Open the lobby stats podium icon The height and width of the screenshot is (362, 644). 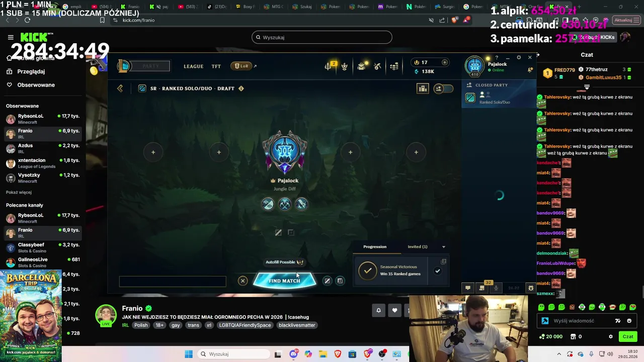423,88
